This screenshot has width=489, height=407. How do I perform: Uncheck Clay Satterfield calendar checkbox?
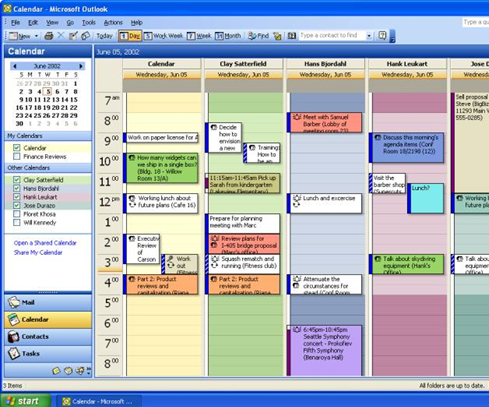[x=17, y=180]
